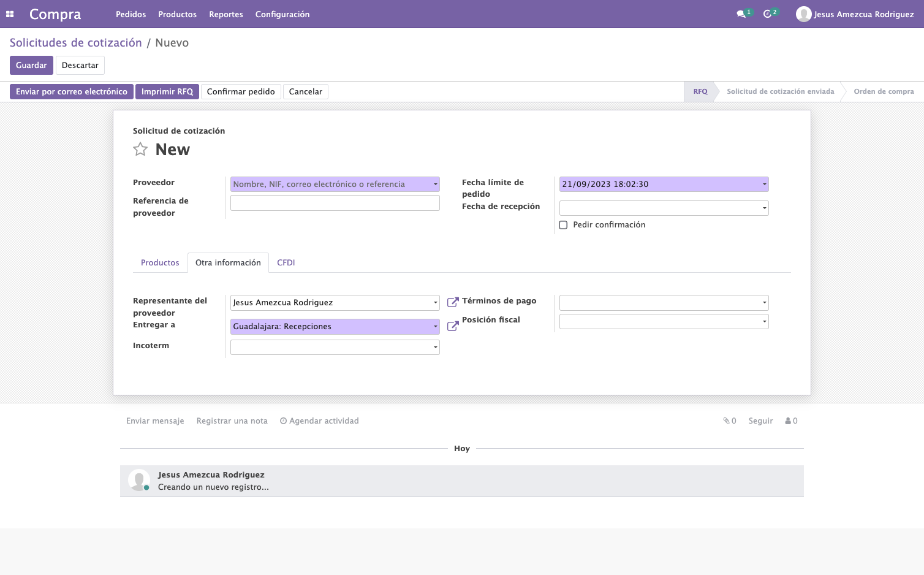Open the Pedidos menu
924x575 pixels.
point(131,14)
